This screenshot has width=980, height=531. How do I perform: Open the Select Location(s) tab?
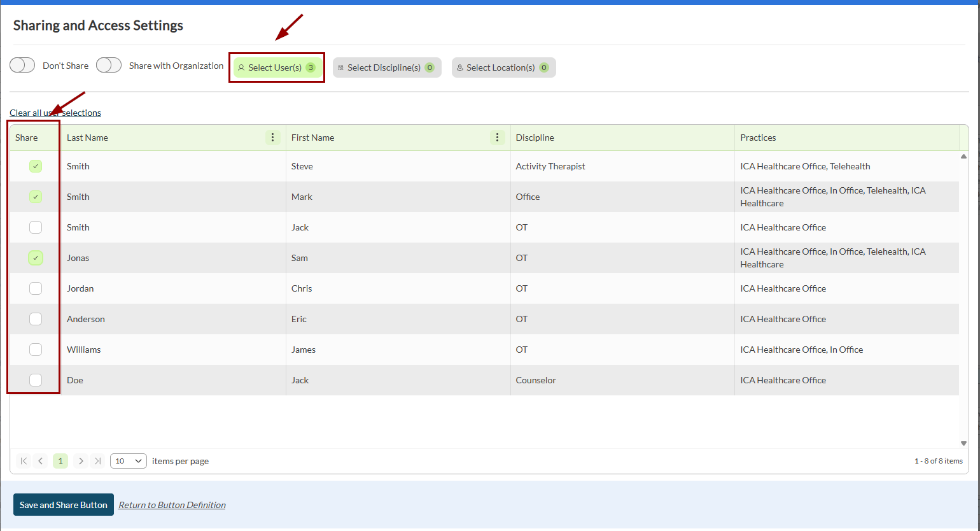click(x=503, y=67)
